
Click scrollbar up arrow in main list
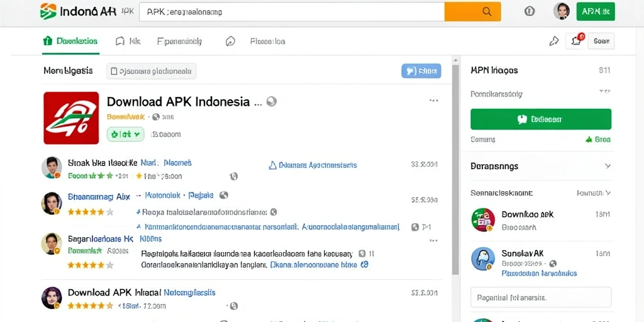pos(455,60)
